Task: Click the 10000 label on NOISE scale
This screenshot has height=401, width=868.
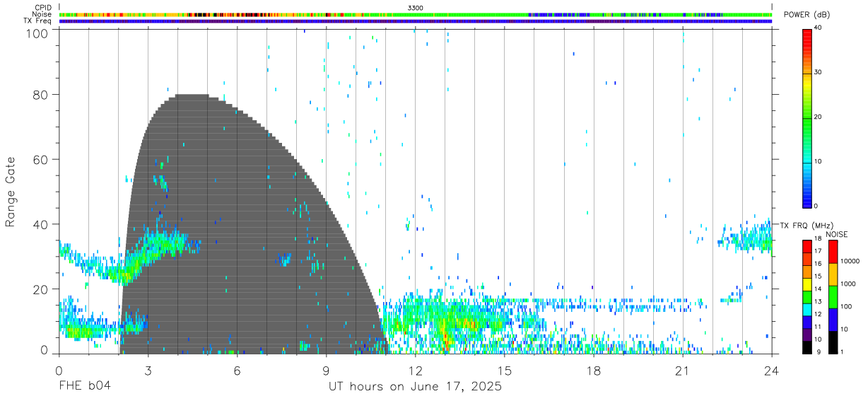Action: pyautogui.click(x=849, y=261)
